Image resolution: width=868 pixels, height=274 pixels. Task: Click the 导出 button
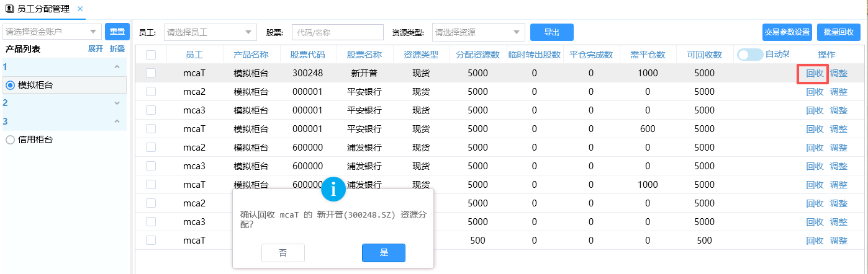coord(551,32)
